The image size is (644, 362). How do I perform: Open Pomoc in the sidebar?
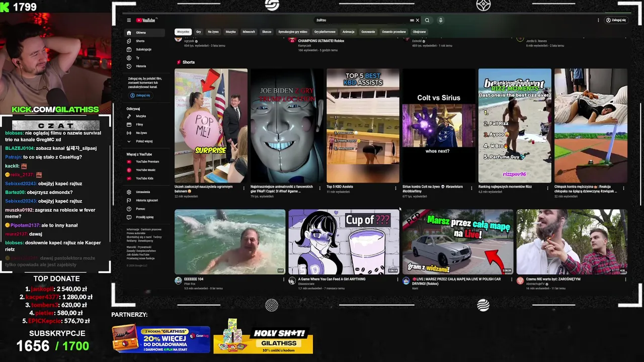(144, 209)
